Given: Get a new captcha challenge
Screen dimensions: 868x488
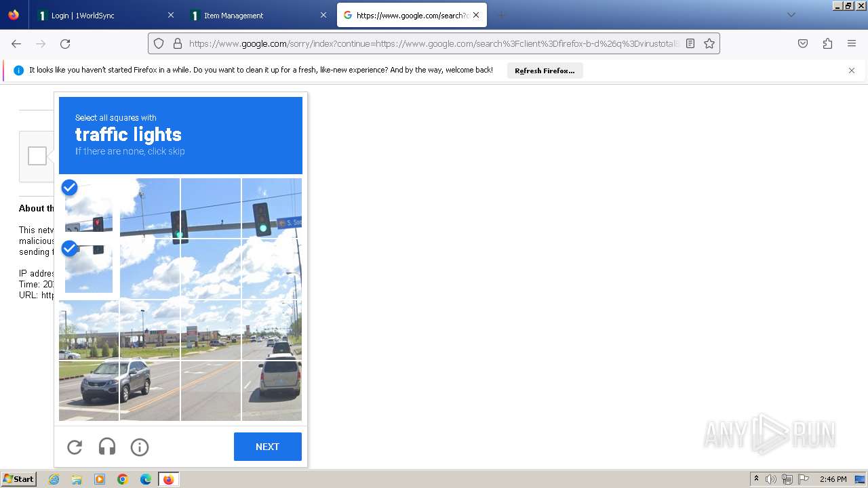Looking at the screenshot, I should coord(75,447).
